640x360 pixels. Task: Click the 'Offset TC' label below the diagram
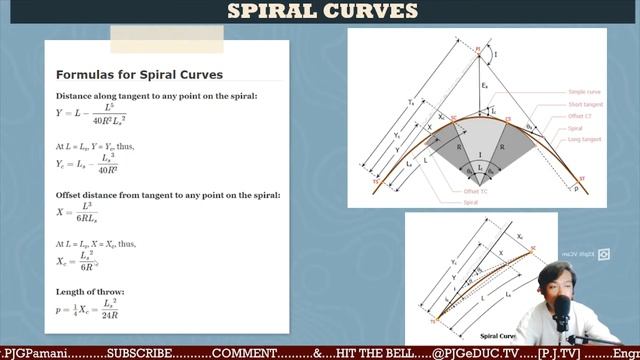click(475, 191)
